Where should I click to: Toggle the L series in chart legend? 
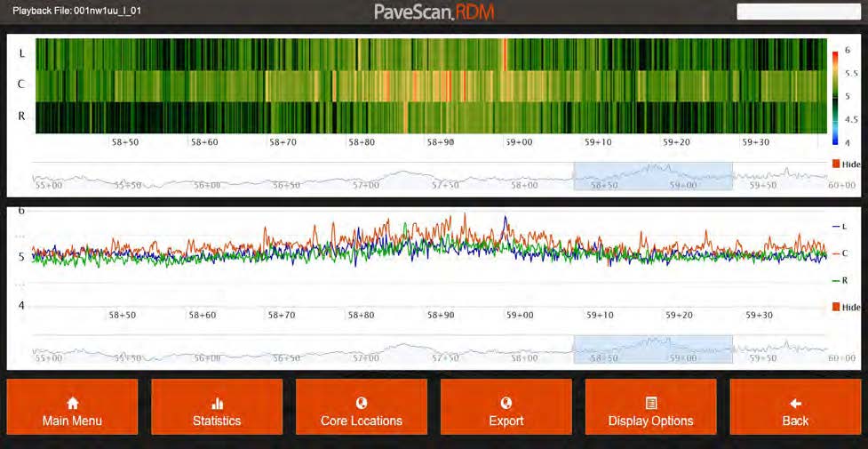pyautogui.click(x=840, y=227)
